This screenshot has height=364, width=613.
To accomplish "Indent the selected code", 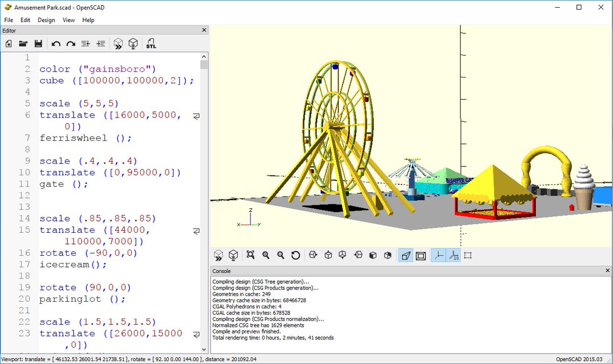I will click(101, 44).
